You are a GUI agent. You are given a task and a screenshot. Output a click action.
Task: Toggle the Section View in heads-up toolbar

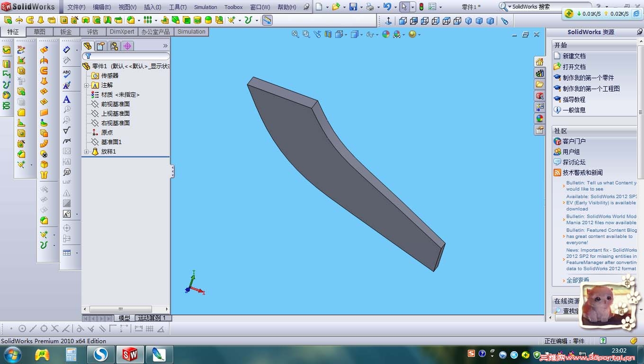tap(328, 34)
